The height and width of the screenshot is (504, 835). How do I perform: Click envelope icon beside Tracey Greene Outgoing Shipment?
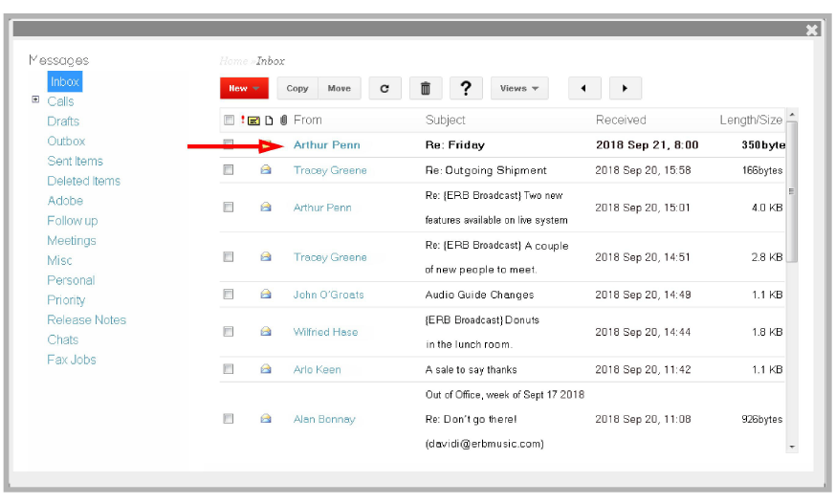(266, 170)
